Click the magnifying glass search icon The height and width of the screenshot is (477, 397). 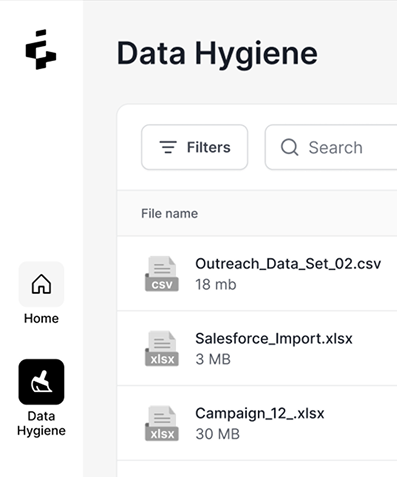tap(289, 147)
